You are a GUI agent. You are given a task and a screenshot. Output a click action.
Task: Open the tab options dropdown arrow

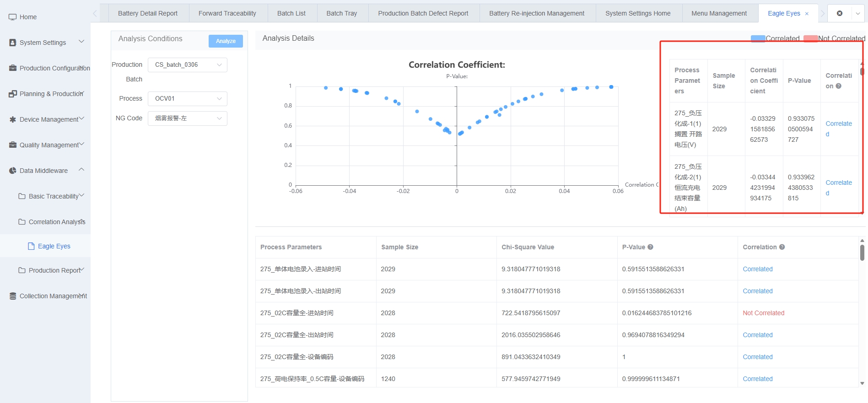click(x=858, y=14)
